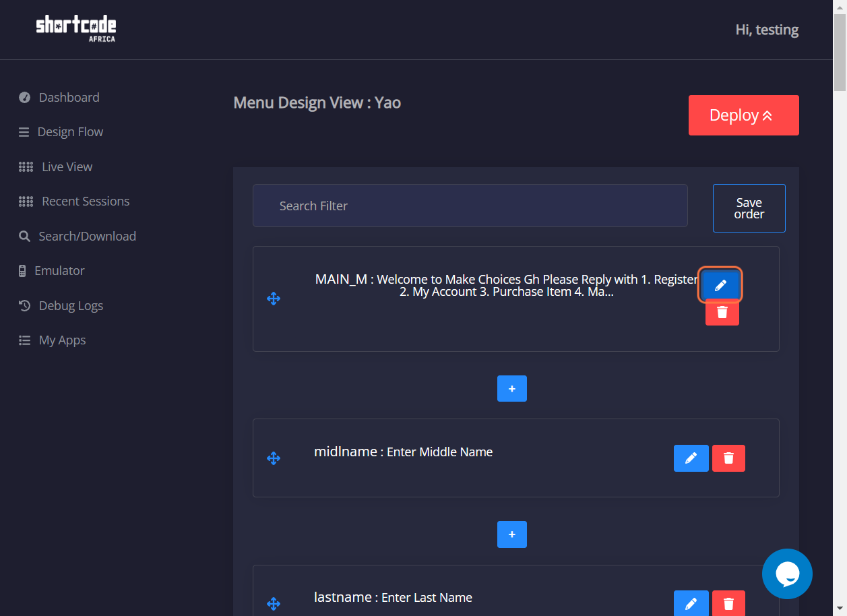
Task: Click the Design Flow hamburger icon
Action: tap(24, 132)
